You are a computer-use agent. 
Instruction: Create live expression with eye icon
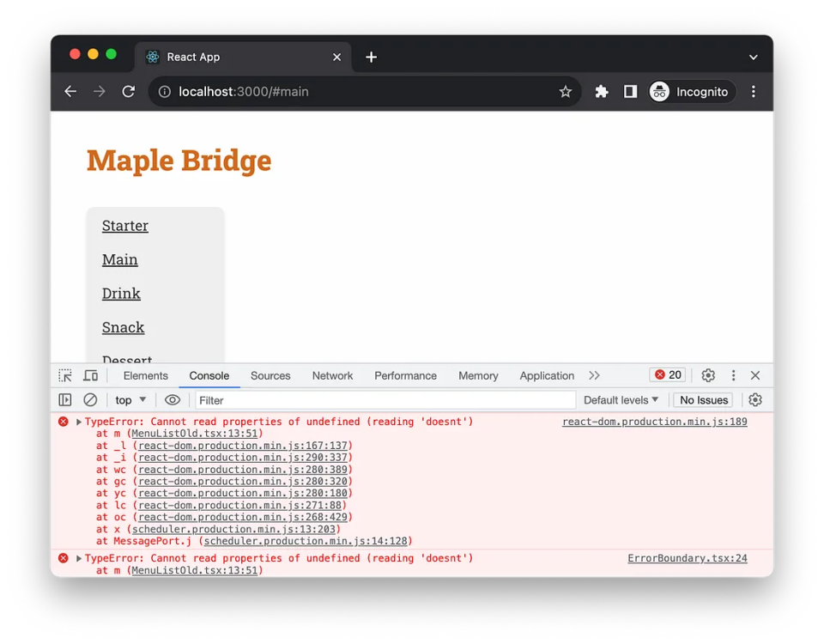173,400
